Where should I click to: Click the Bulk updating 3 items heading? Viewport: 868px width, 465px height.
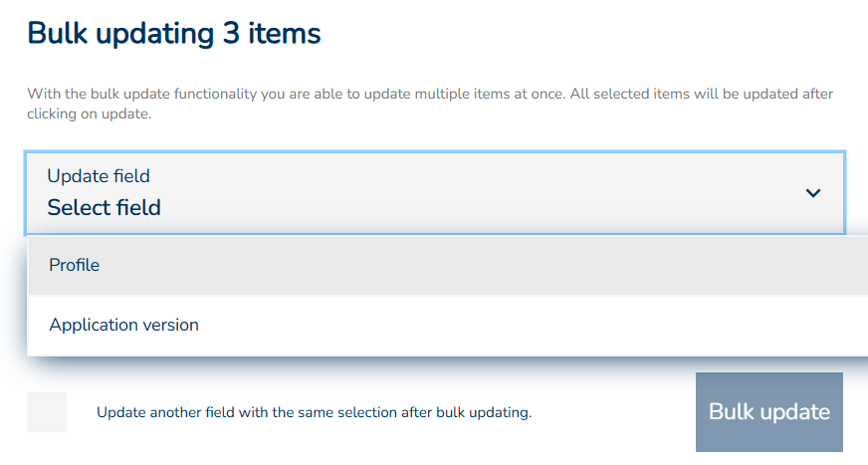174,34
